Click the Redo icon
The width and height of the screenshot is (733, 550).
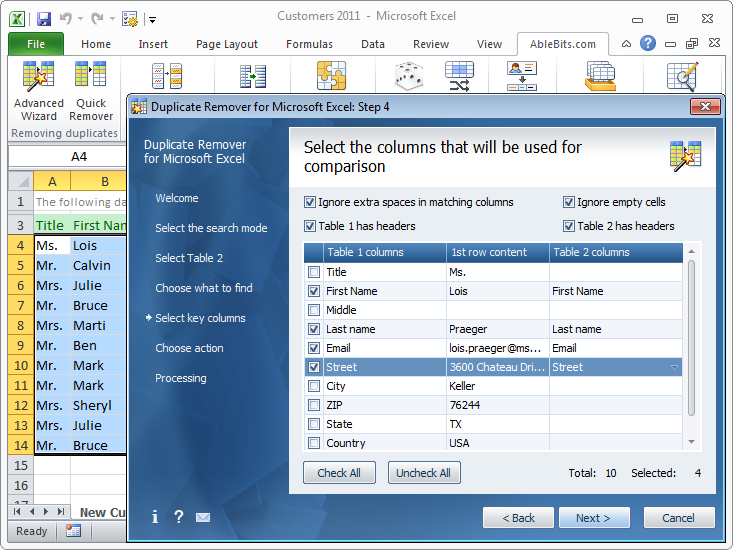[97, 19]
